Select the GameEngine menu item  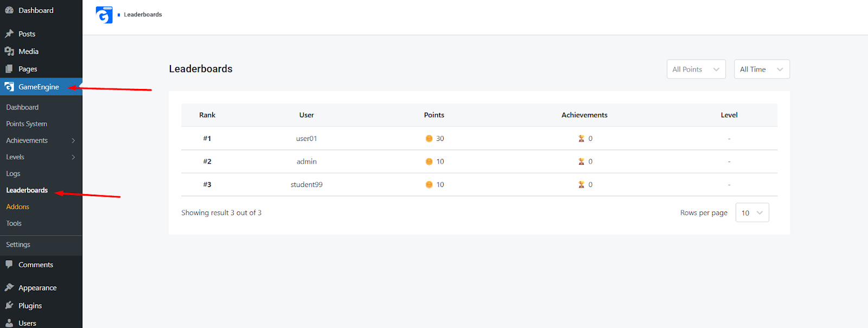pyautogui.click(x=41, y=87)
